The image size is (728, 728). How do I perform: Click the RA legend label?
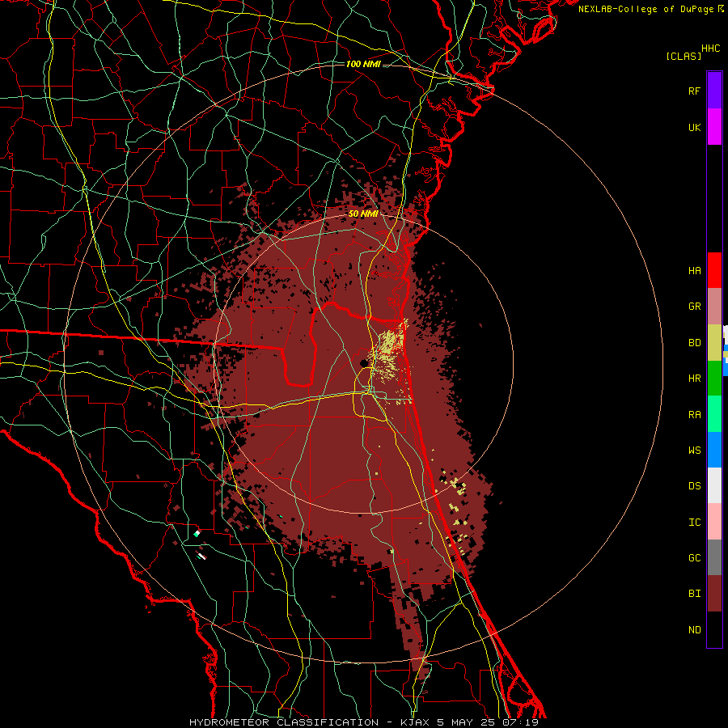click(694, 415)
